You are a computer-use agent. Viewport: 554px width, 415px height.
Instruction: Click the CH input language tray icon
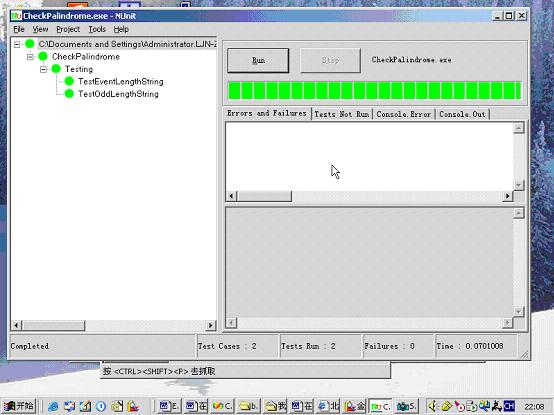(509, 406)
